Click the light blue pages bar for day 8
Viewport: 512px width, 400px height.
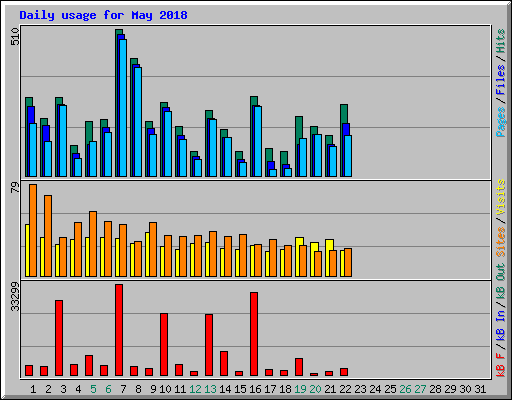138,122
